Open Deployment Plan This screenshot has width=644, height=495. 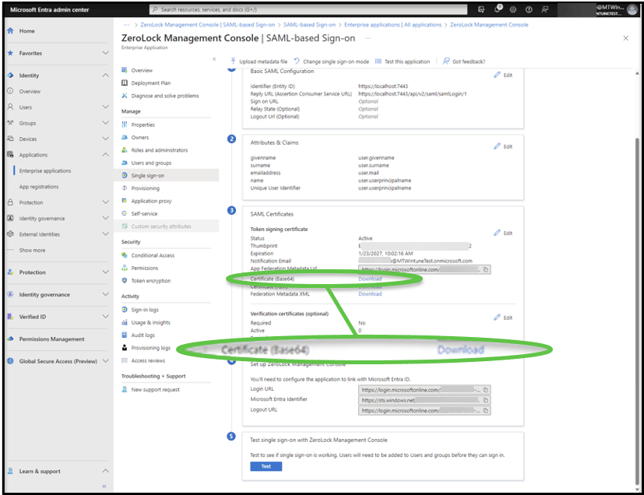pos(151,83)
